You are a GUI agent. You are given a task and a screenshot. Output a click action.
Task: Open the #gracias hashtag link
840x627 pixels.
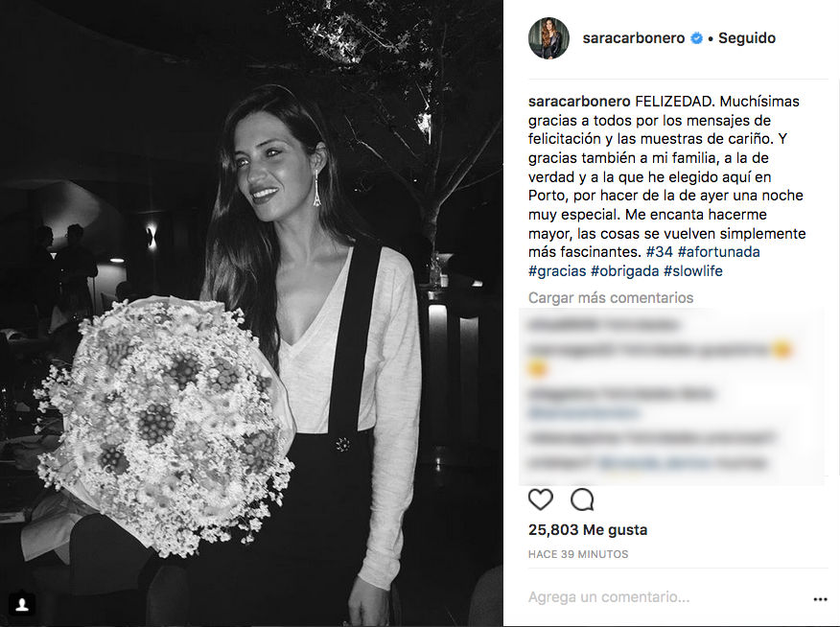point(557,271)
